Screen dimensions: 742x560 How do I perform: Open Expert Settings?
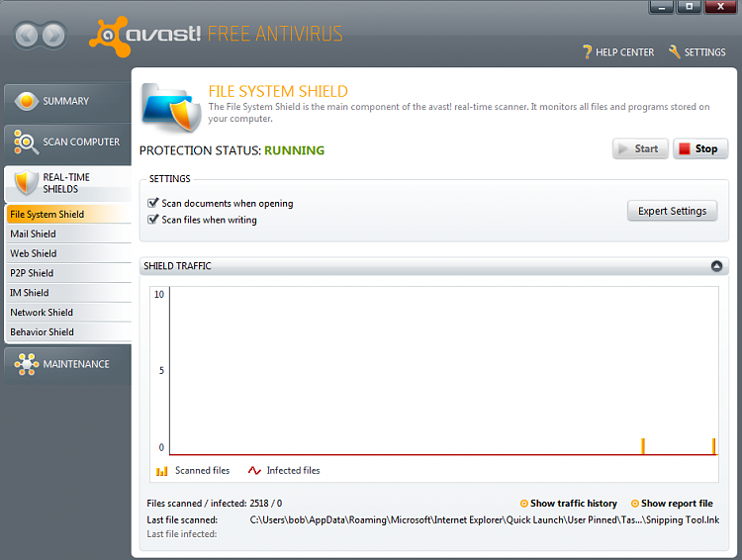click(672, 211)
